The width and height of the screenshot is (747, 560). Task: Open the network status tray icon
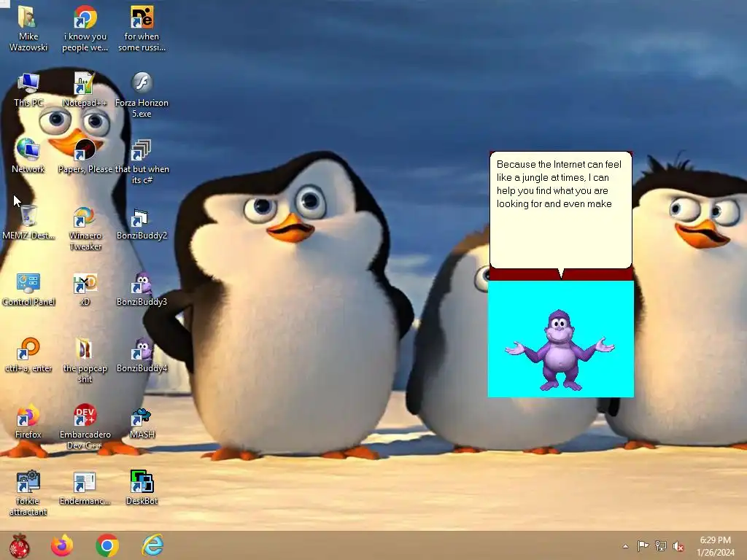tap(661, 546)
